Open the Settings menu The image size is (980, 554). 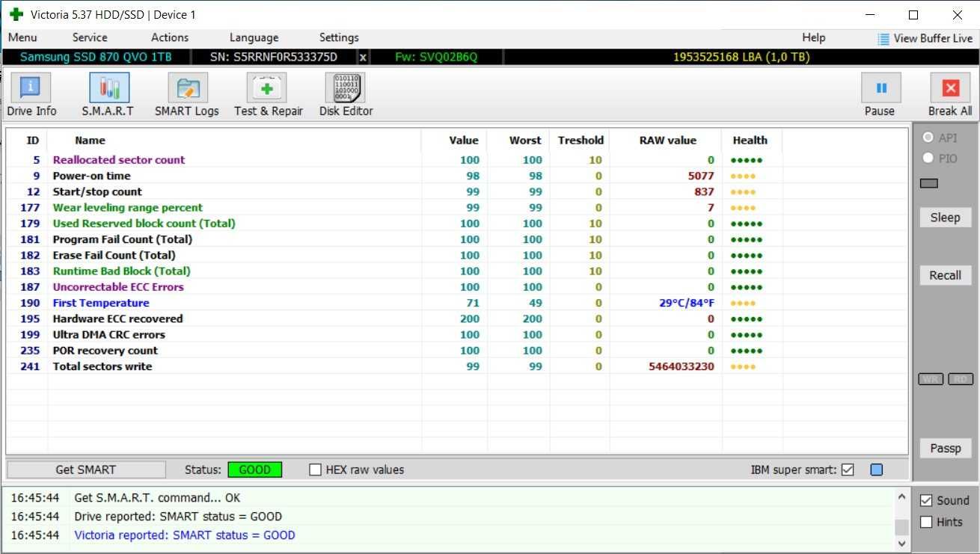tap(339, 37)
